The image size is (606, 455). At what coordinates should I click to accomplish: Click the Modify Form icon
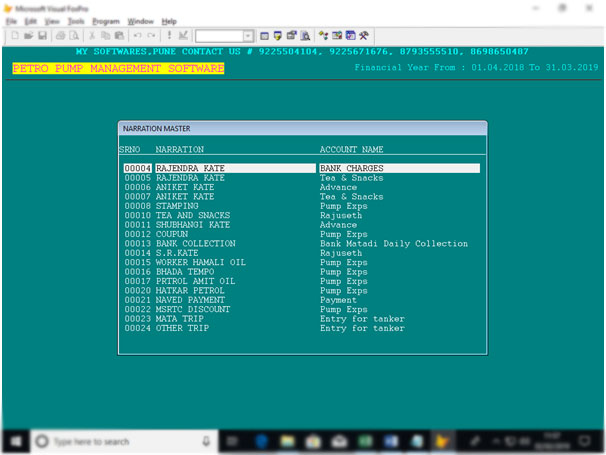point(183,36)
